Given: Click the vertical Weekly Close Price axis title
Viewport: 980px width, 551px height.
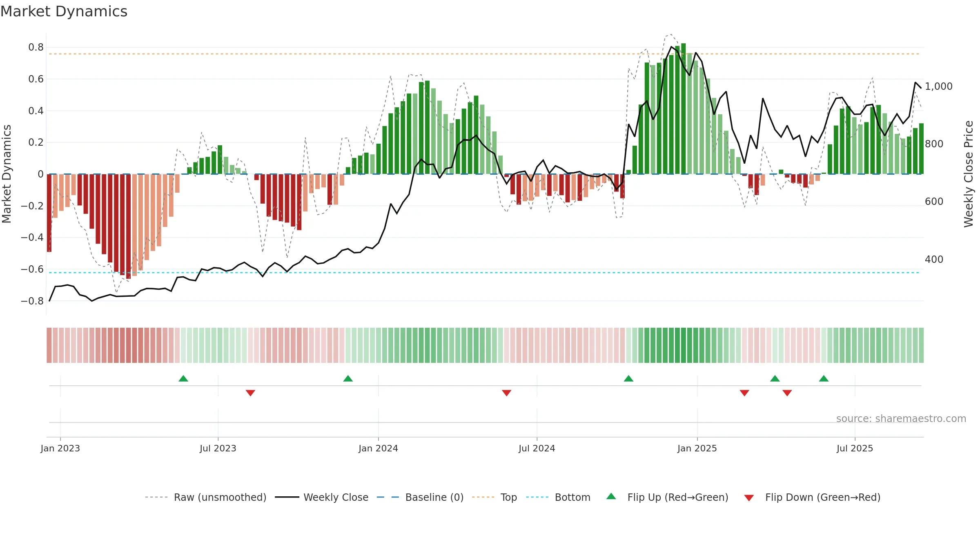Looking at the screenshot, I should (x=969, y=174).
